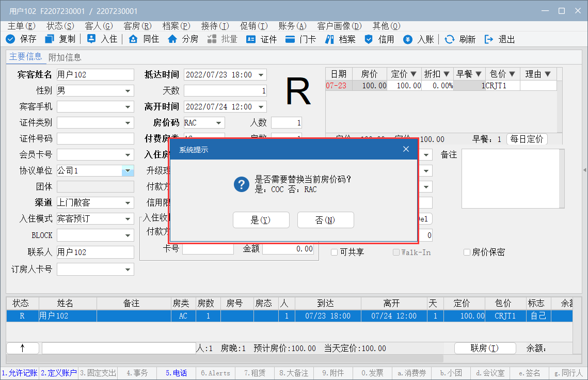Open the 主单 menu
Viewport: 588px width, 380px height.
pos(21,26)
